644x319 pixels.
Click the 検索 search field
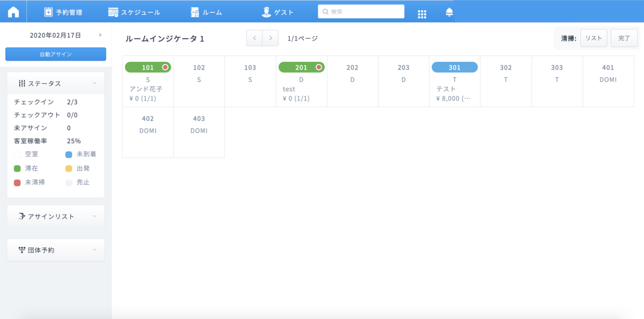click(x=361, y=11)
